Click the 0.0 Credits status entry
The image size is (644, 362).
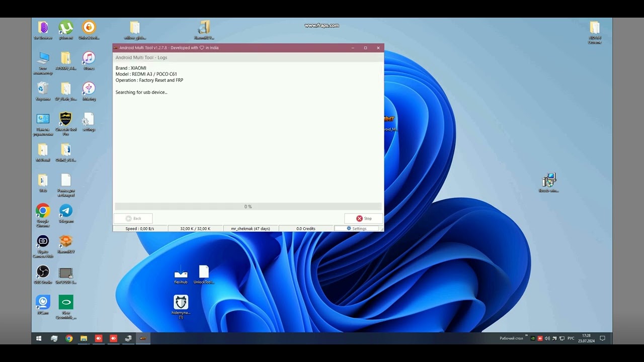point(306,229)
